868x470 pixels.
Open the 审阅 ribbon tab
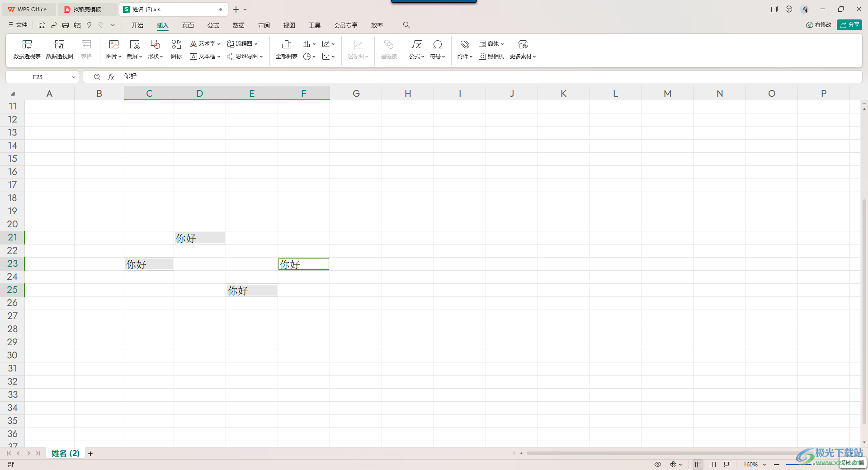pos(264,25)
